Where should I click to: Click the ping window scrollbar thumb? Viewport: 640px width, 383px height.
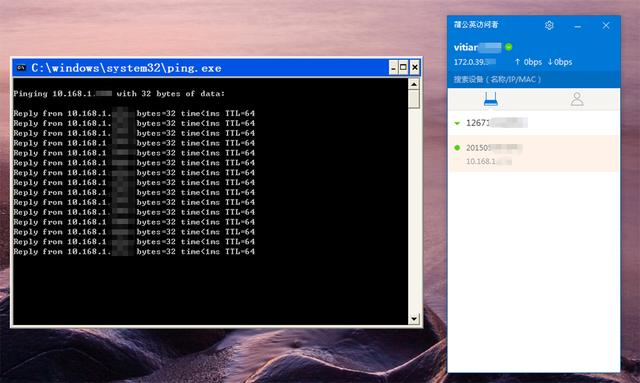[414, 99]
